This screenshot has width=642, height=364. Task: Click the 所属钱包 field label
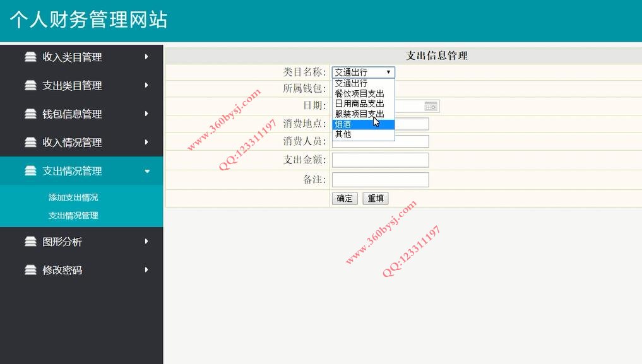[x=304, y=88]
